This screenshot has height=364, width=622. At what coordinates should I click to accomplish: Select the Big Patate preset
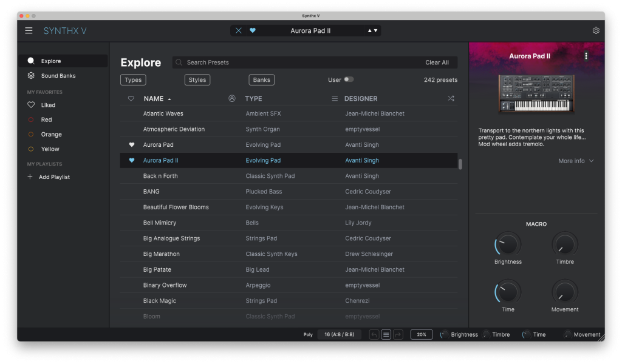point(289,269)
